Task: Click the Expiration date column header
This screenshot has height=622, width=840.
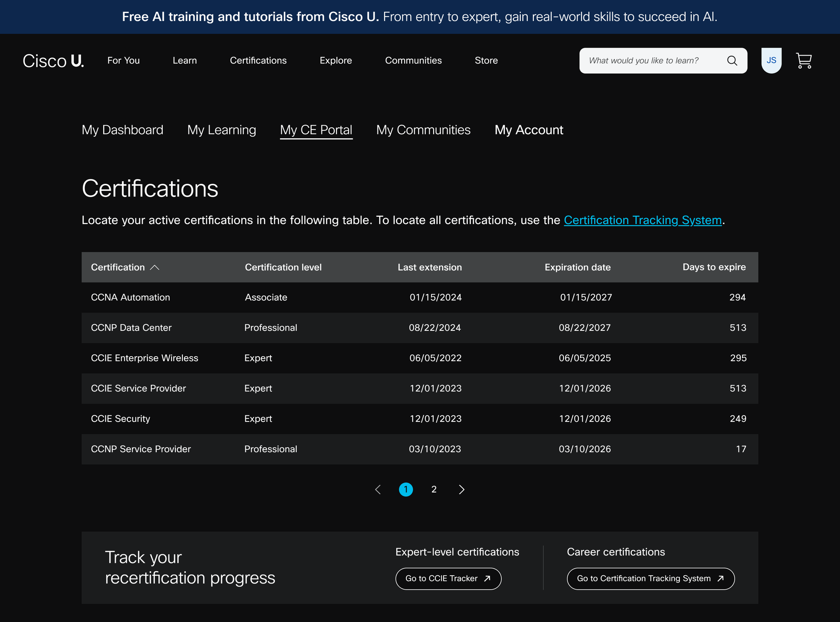Action: tap(577, 267)
